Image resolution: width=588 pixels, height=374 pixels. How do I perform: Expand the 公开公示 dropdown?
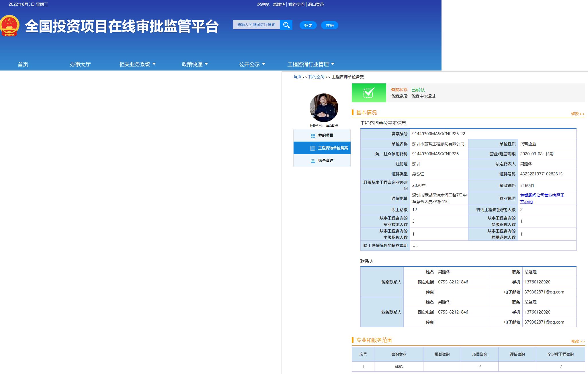(251, 64)
